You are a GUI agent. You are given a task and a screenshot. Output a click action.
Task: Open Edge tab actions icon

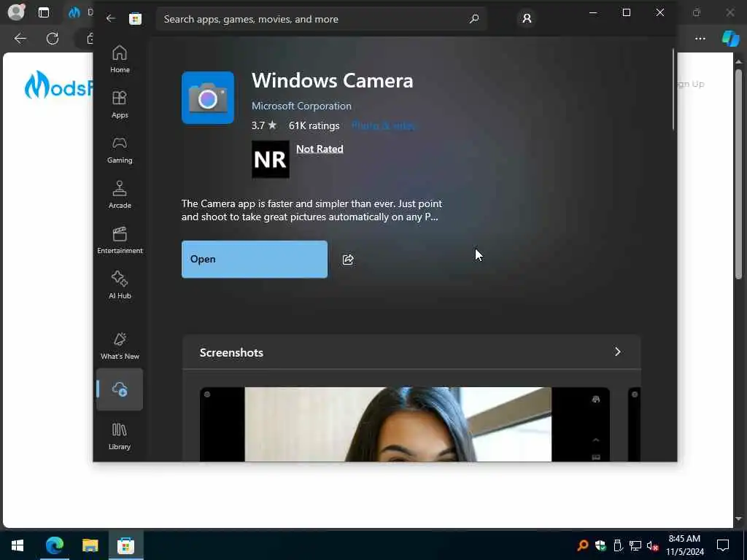[44, 12]
